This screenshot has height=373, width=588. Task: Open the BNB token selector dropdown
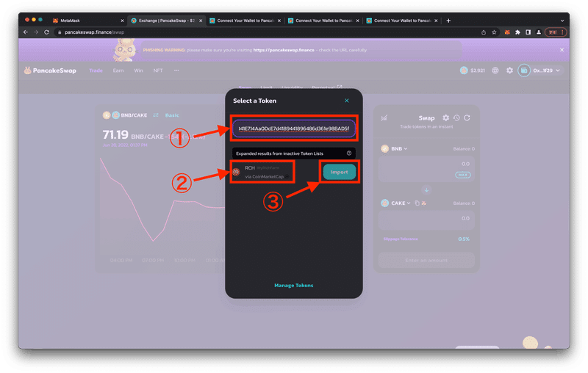point(394,148)
